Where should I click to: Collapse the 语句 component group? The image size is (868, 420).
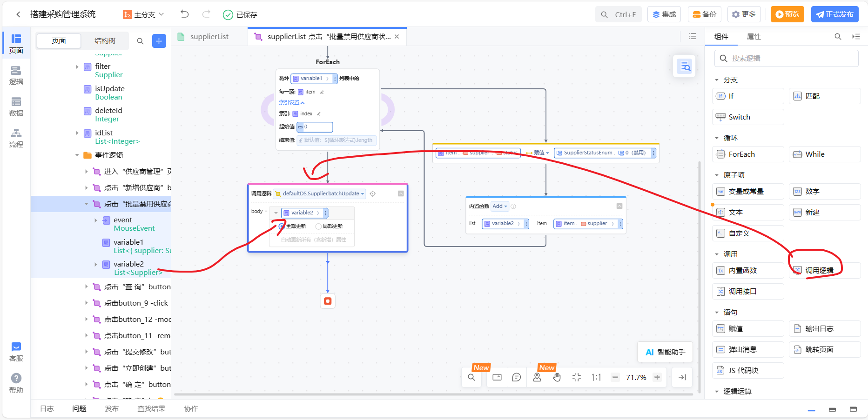coord(717,313)
